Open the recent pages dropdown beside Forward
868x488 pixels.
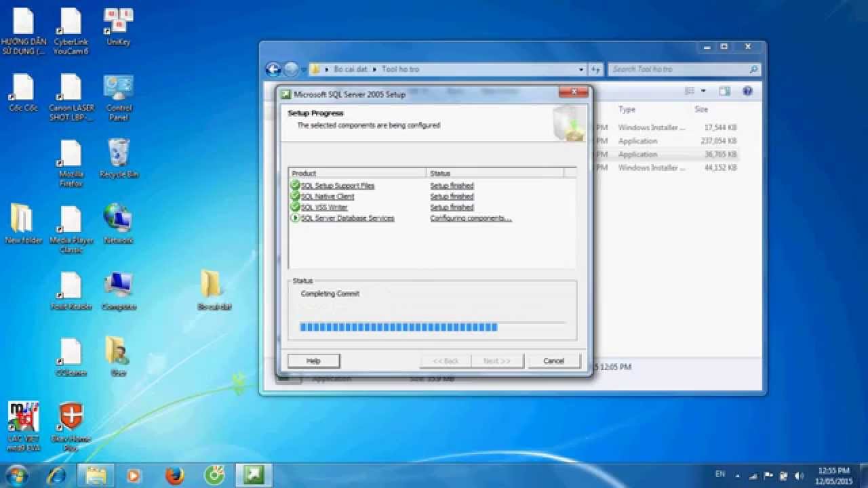point(304,69)
